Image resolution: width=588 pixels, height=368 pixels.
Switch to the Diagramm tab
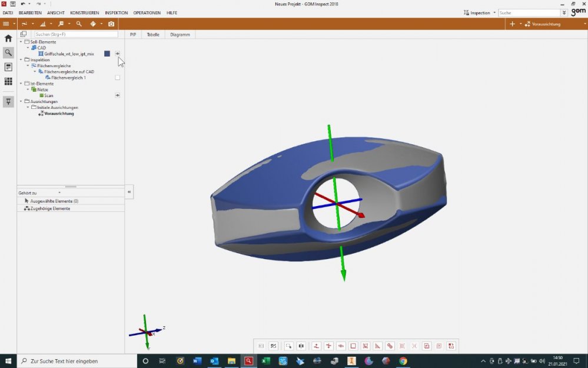click(x=180, y=35)
